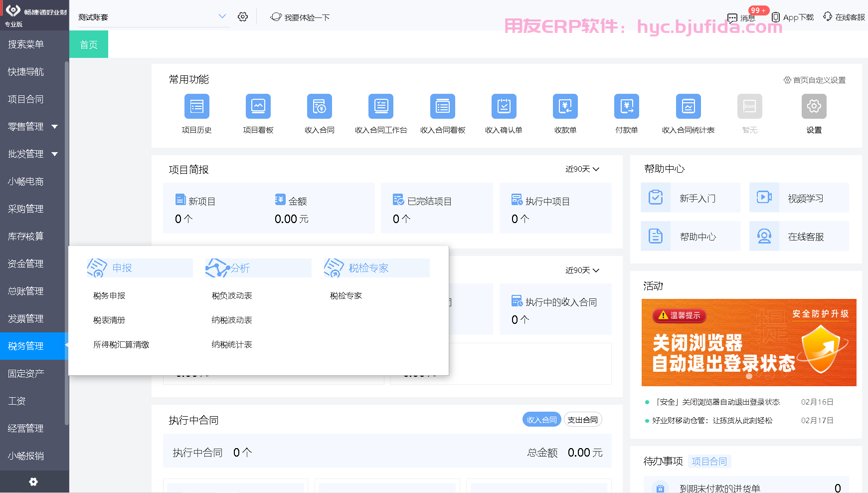Click 税检专家 submenu link
The image size is (868, 493).
tap(346, 295)
